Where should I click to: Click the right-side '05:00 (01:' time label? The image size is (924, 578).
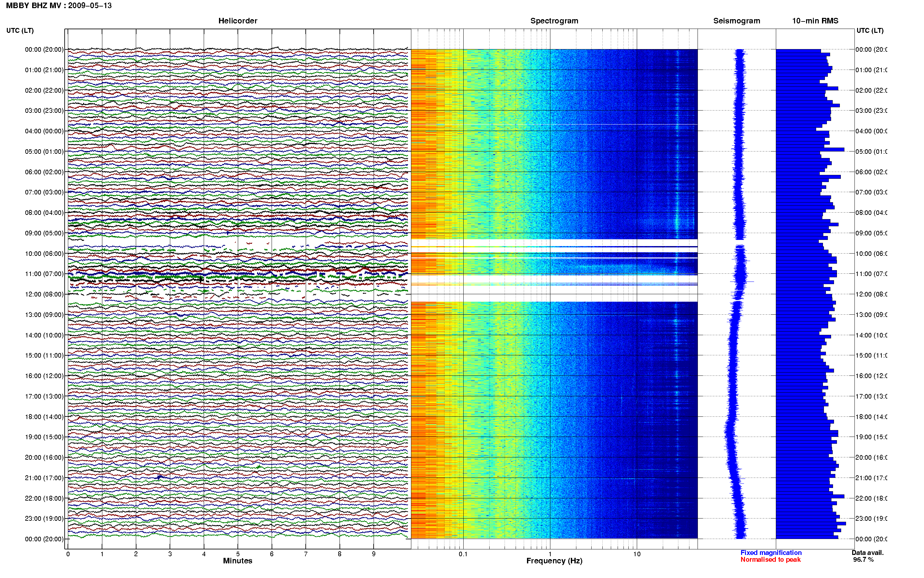[x=871, y=151]
